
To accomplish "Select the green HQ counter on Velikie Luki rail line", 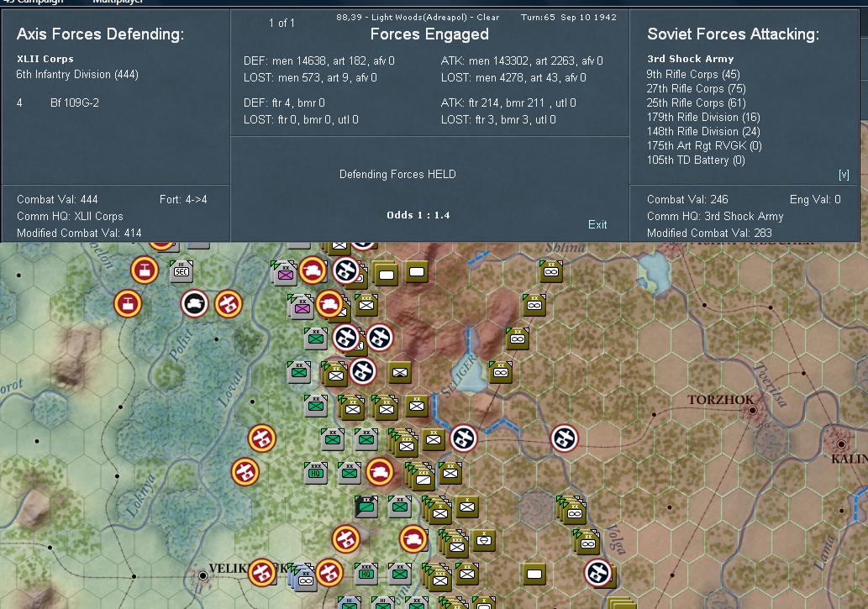I will pos(366,573).
